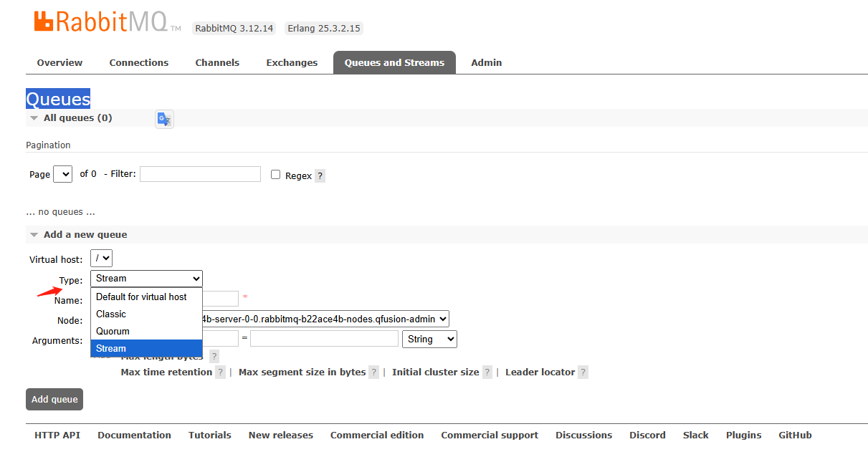Click the Erlang 25.3.2.15 version badge

[323, 29]
